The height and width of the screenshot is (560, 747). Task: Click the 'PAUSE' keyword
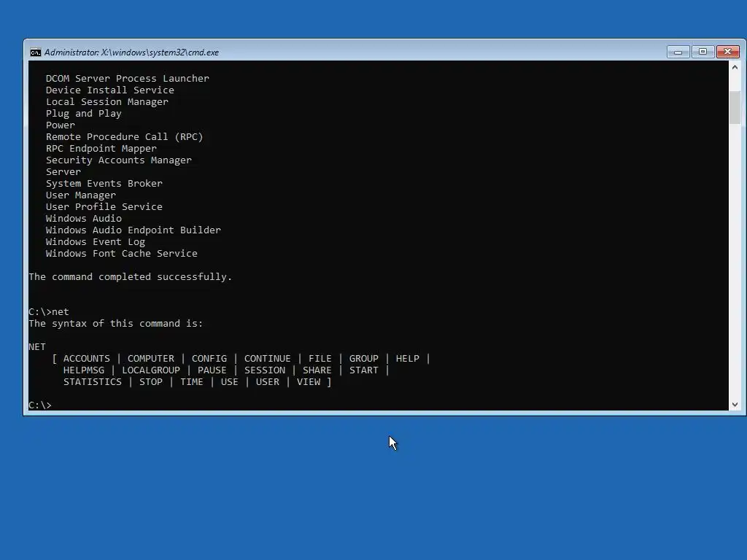(x=212, y=370)
